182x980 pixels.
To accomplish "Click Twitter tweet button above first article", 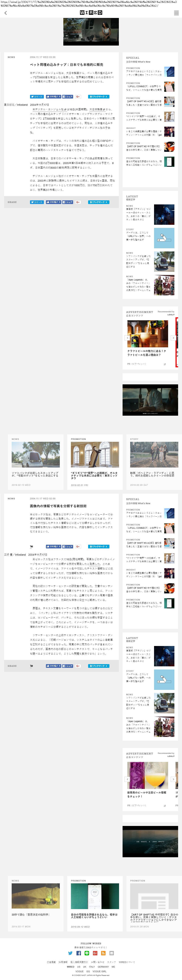I will point(37,97).
